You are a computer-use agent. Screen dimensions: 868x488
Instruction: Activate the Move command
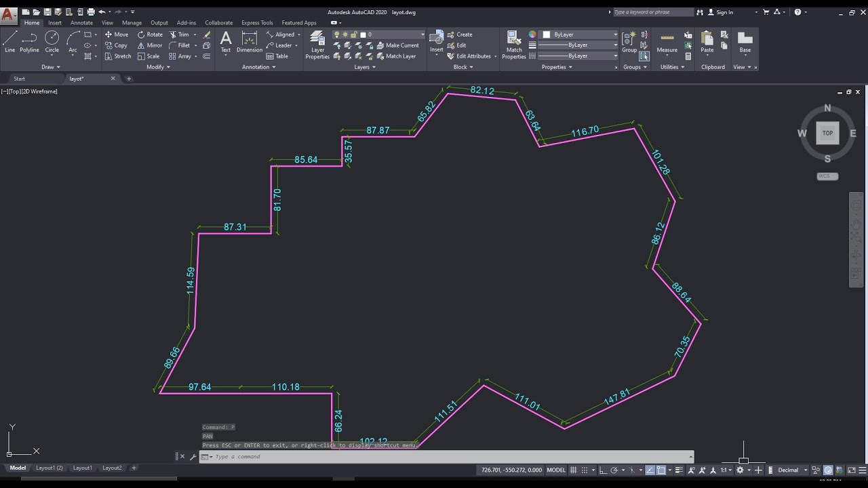[116, 35]
